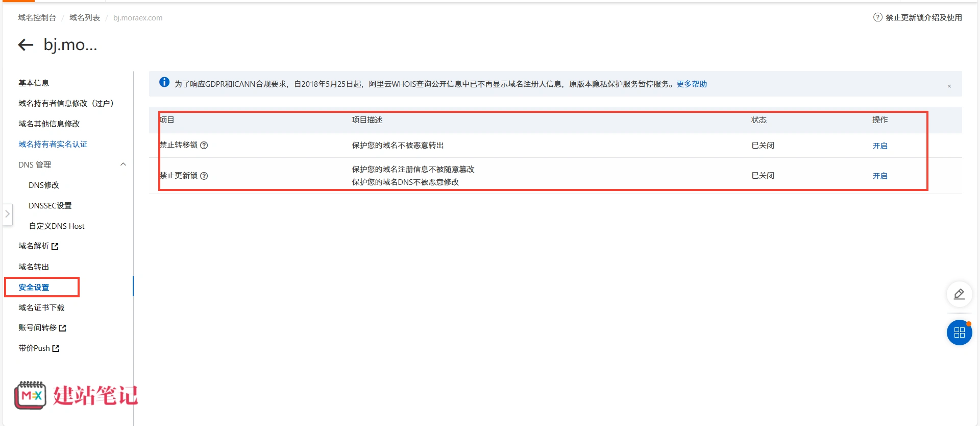The width and height of the screenshot is (980, 426).
Task: Click the 保护您的域名DNS不被恶意修改 description
Action: coord(405,182)
